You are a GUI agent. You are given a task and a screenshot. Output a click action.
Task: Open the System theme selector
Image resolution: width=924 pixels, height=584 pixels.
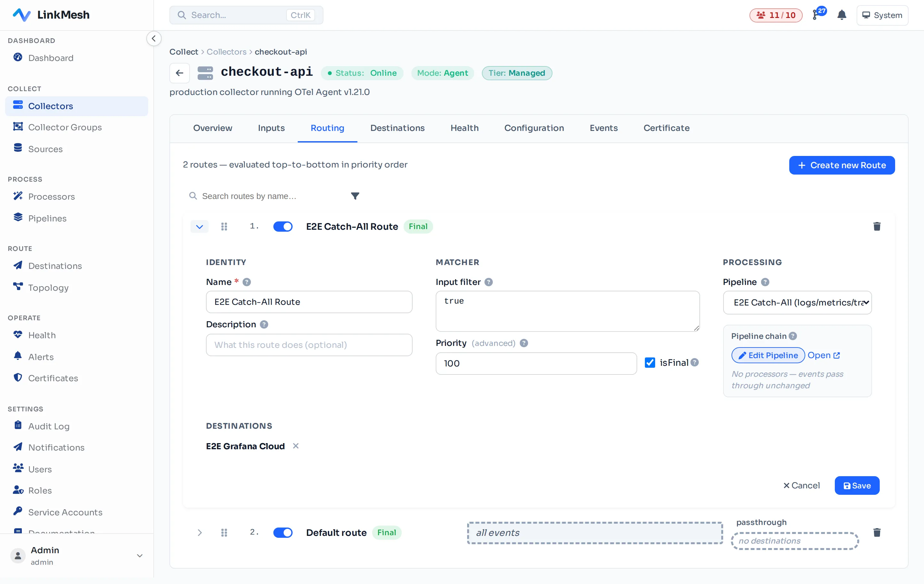pyautogui.click(x=882, y=15)
